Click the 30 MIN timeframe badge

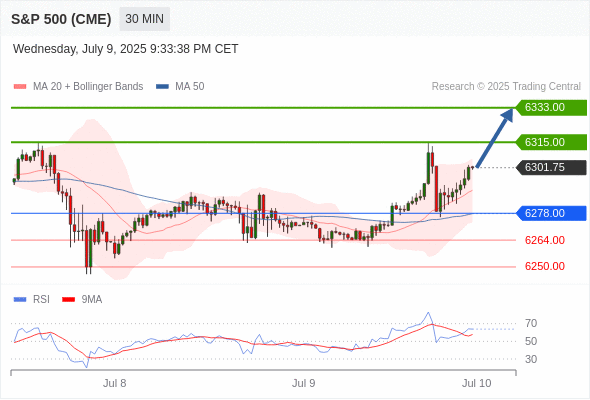(x=144, y=19)
